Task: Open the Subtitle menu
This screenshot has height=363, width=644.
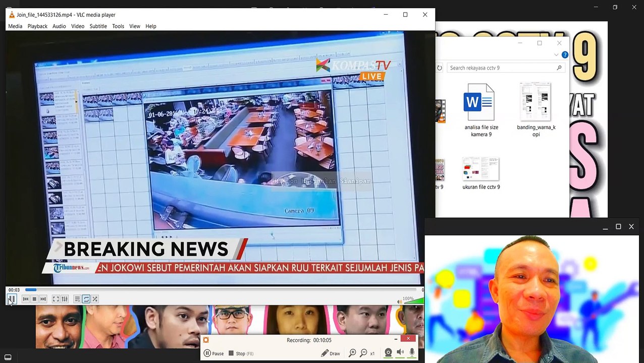Action: pos(98,26)
